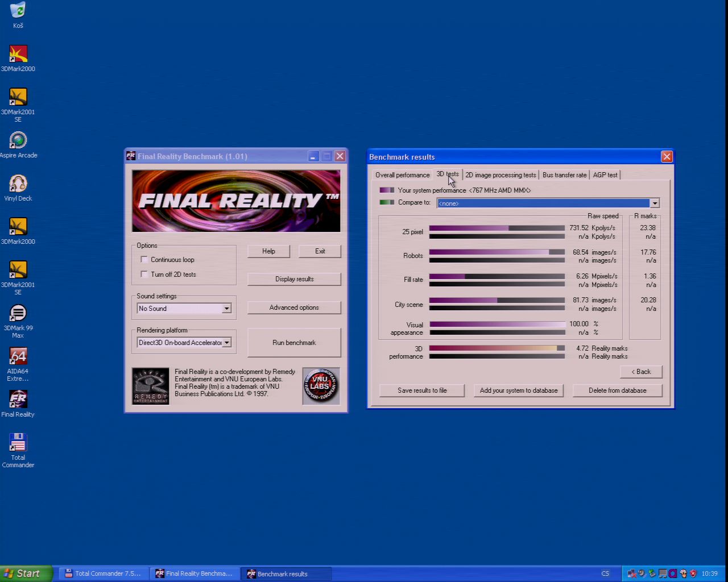Click the speaker volume tray icon
The height and width of the screenshot is (582, 728).
click(642, 573)
